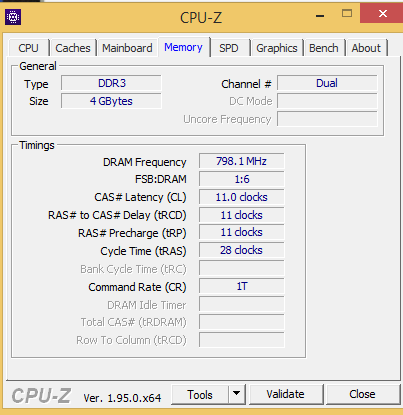Click the CPU-Z window title text
The image size is (403, 415).
pos(201,18)
